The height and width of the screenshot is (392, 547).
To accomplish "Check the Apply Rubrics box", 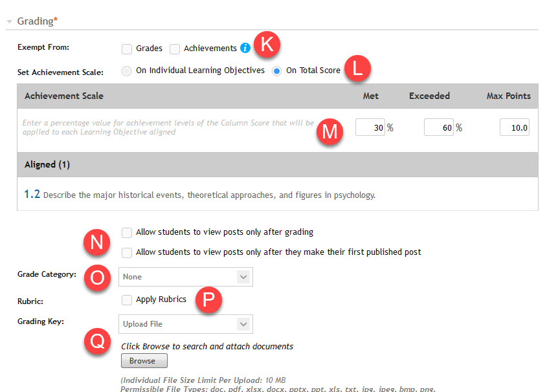I will tap(127, 300).
